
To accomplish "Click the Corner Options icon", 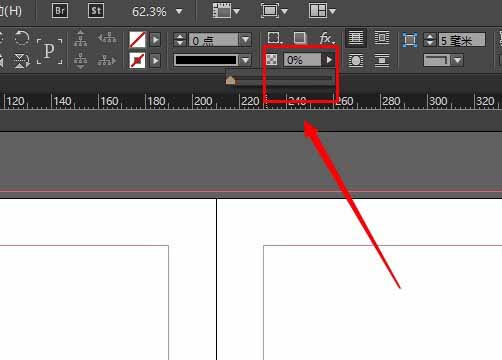I will tap(410, 40).
